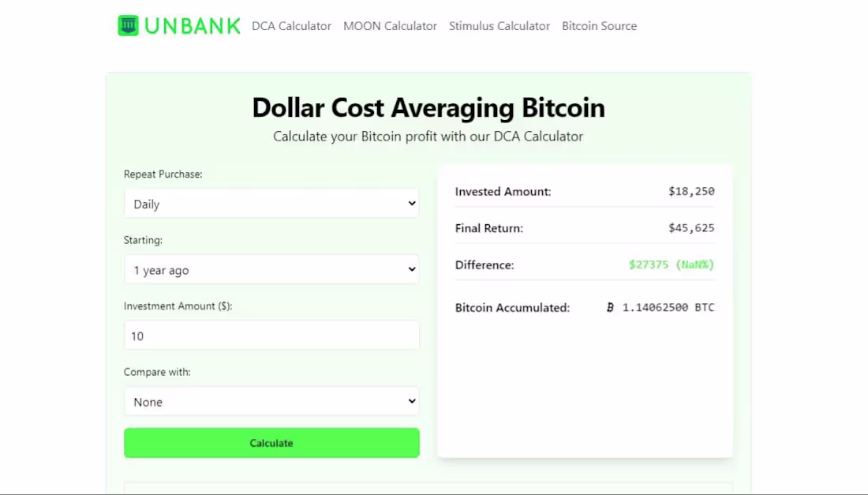Open the Stimulus Calculator page
868x495 pixels.
point(499,25)
